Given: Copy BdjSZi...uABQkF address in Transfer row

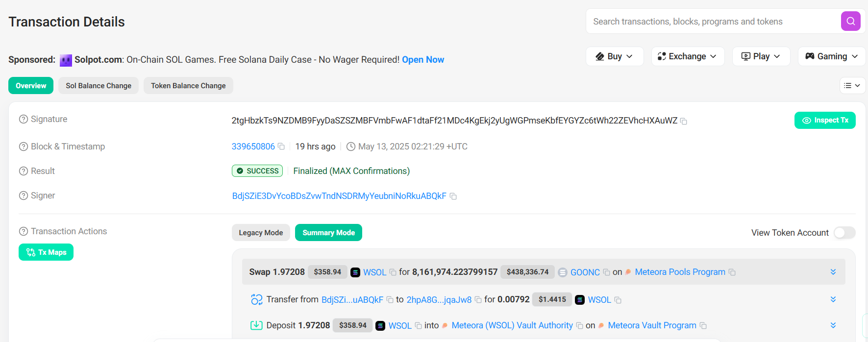Looking at the screenshot, I should [x=390, y=300].
